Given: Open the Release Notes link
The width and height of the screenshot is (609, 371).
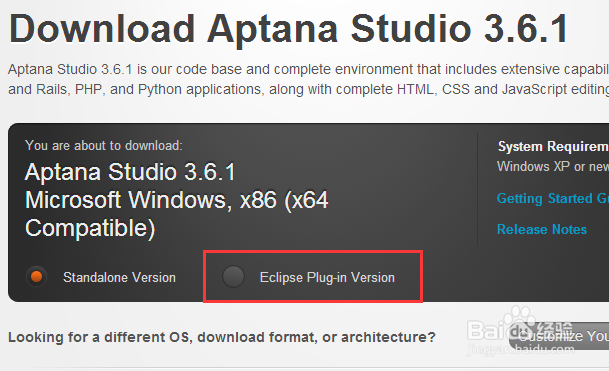Looking at the screenshot, I should 542,229.
